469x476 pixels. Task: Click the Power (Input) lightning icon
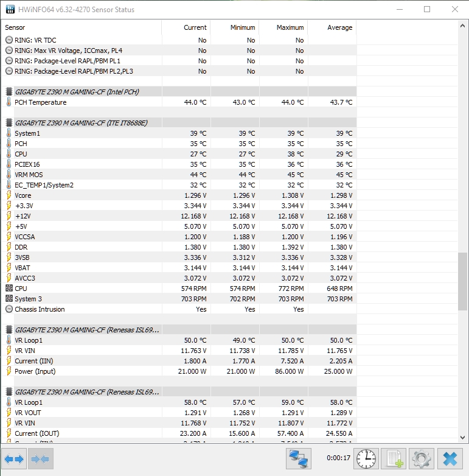tap(9, 371)
